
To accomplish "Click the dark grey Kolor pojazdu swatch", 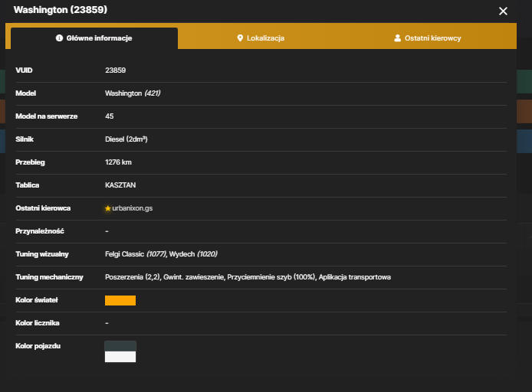I will [x=120, y=346].
